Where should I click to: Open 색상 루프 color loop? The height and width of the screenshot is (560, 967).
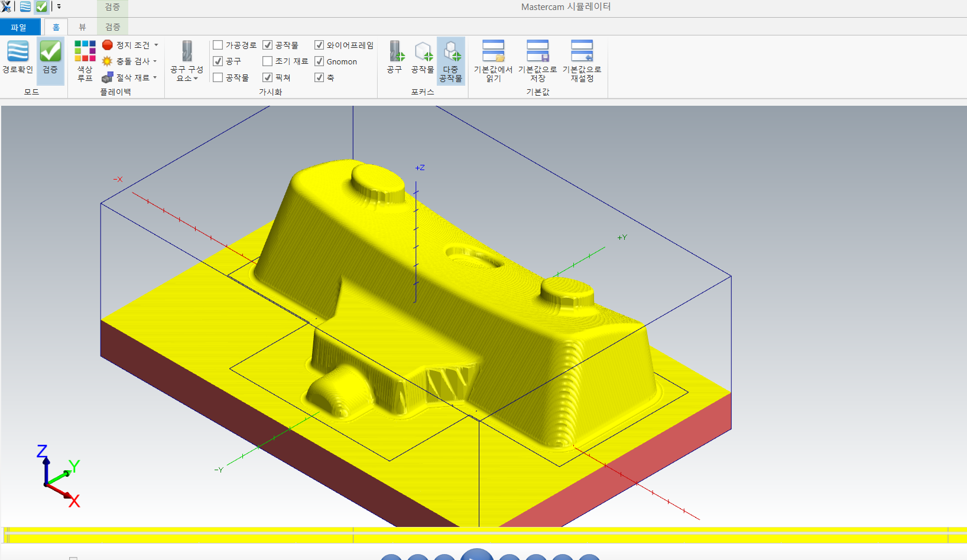85,61
